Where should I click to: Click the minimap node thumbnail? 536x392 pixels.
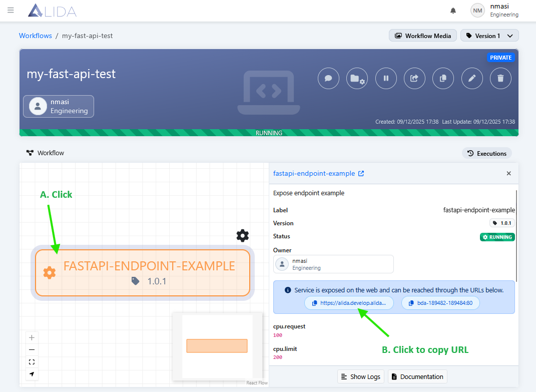(x=217, y=346)
